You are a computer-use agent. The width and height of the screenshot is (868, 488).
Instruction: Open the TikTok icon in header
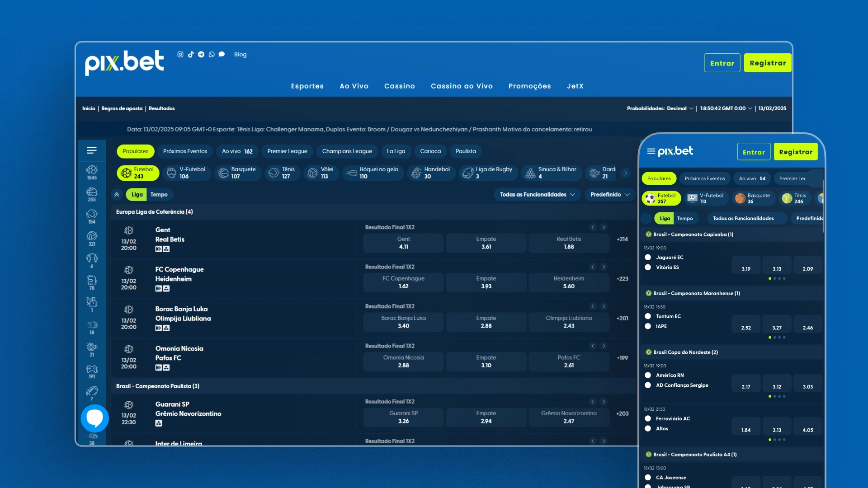pos(191,54)
